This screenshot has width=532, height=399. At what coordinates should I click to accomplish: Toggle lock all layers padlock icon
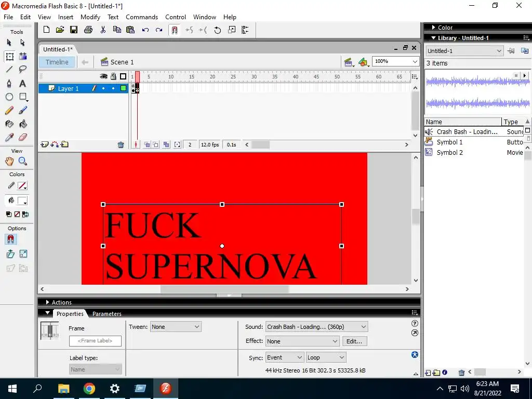(113, 76)
